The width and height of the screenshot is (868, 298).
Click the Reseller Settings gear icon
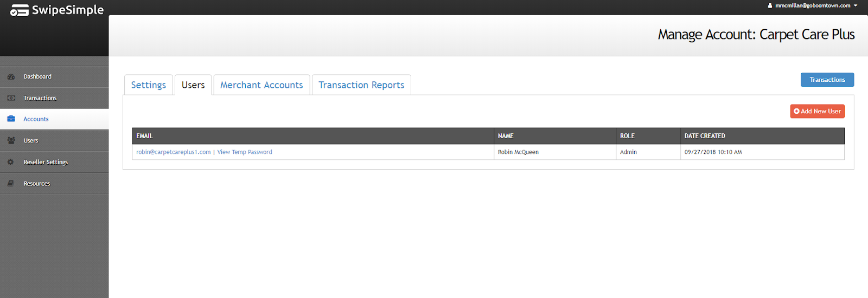(x=11, y=162)
